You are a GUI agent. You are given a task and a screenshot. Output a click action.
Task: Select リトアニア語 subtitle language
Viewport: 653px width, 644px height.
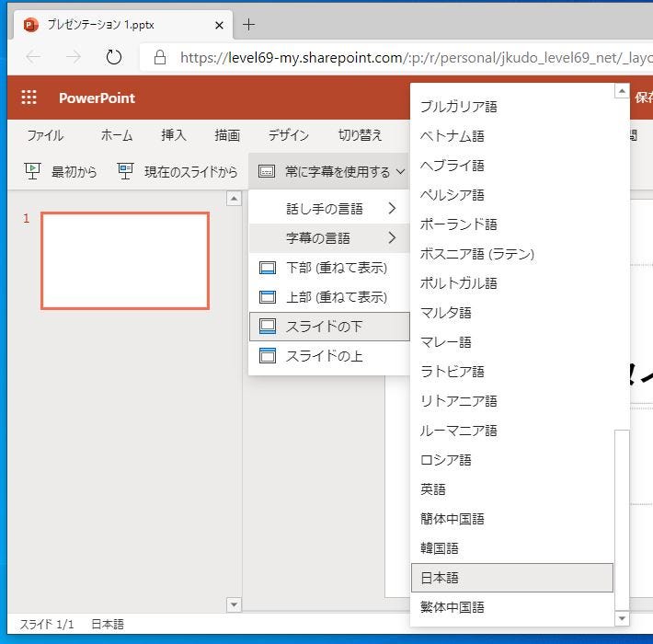[511, 401]
